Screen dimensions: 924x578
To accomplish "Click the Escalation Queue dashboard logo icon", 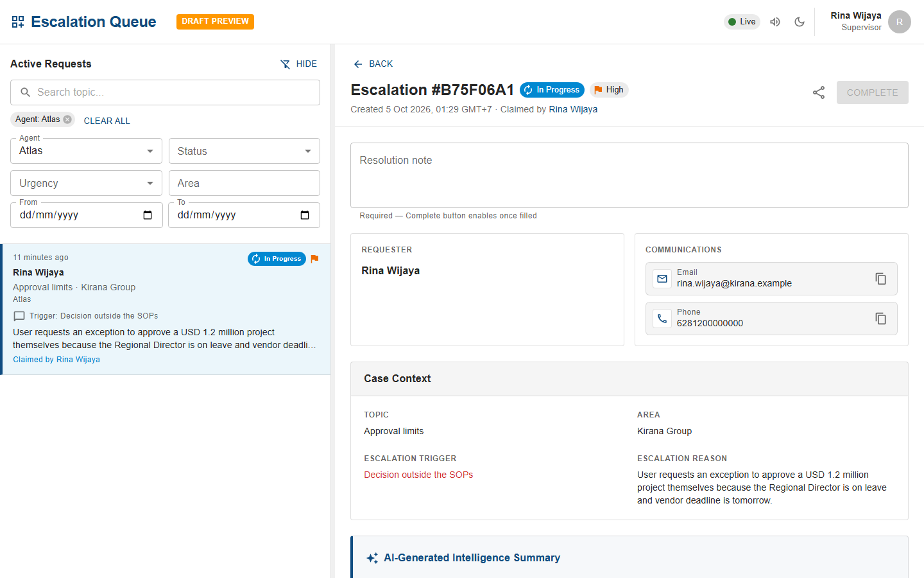I will pyautogui.click(x=18, y=22).
